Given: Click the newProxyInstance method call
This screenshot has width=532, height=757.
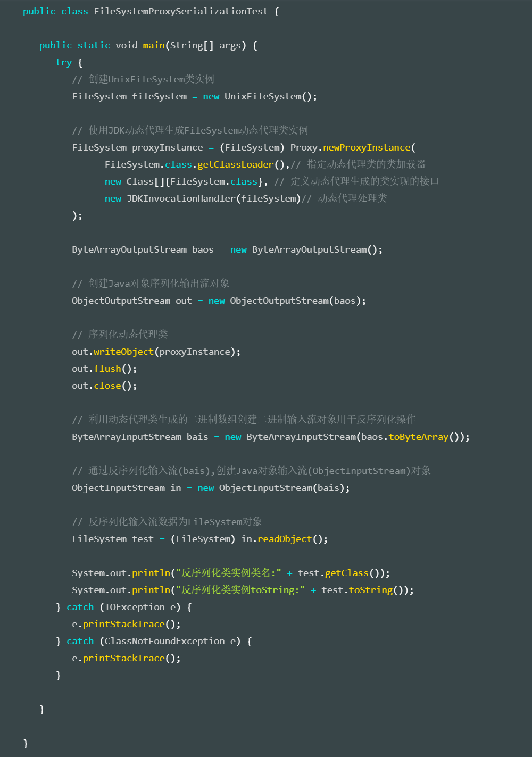Looking at the screenshot, I should 367,147.
